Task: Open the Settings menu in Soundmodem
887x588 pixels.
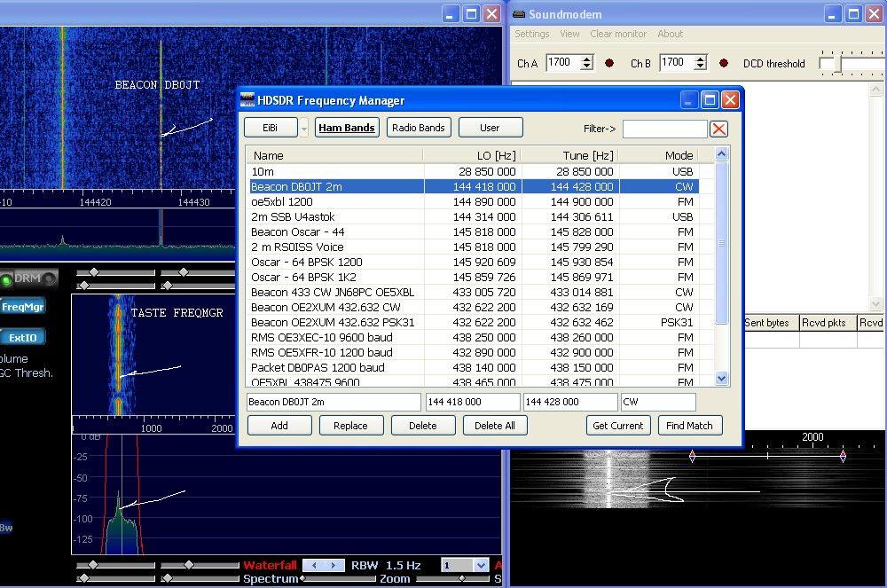Action: click(x=532, y=34)
